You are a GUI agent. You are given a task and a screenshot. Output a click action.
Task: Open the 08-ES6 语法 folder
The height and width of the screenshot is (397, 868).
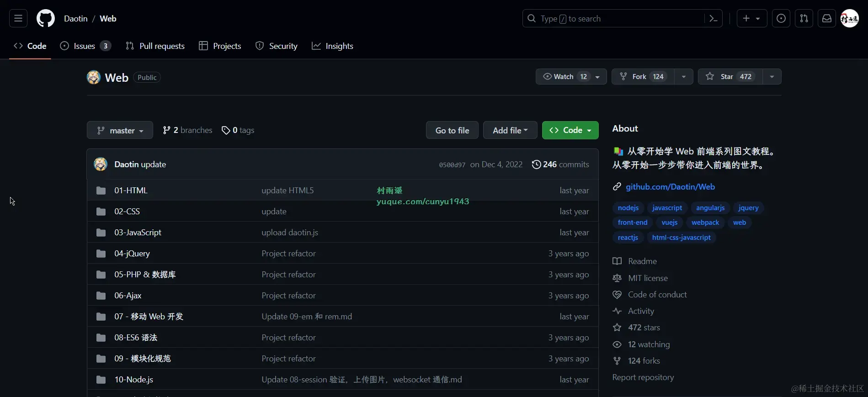pos(136,338)
